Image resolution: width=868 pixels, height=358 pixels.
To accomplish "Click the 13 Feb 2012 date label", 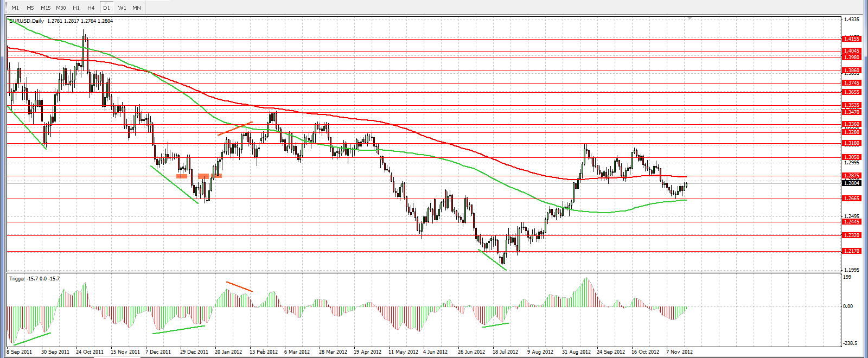I will coord(264,351).
